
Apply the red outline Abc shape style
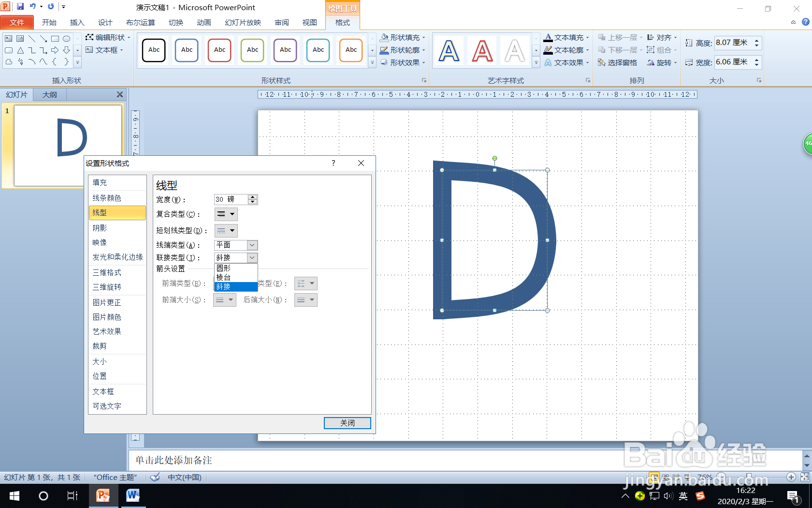click(x=220, y=50)
